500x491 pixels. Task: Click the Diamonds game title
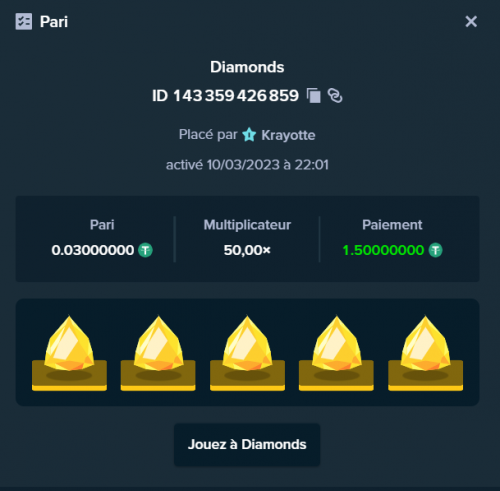247,67
